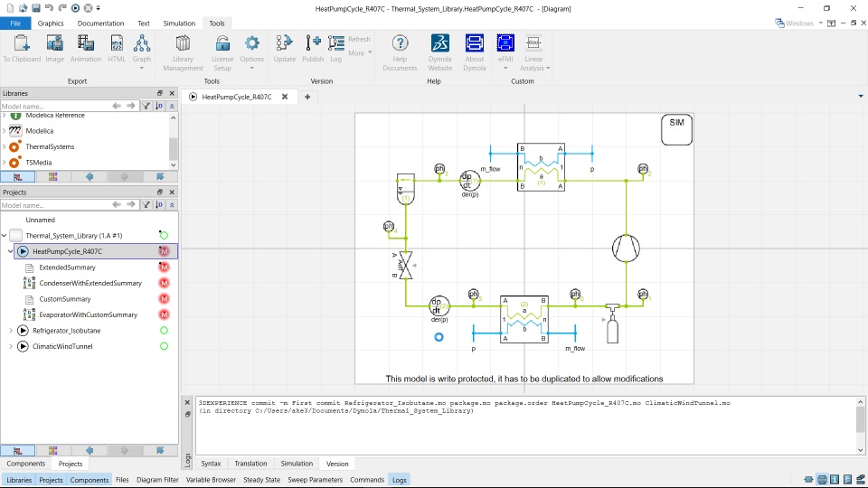868x488 pixels.
Task: Toggle the Diagram Filter panel
Action: (x=157, y=480)
